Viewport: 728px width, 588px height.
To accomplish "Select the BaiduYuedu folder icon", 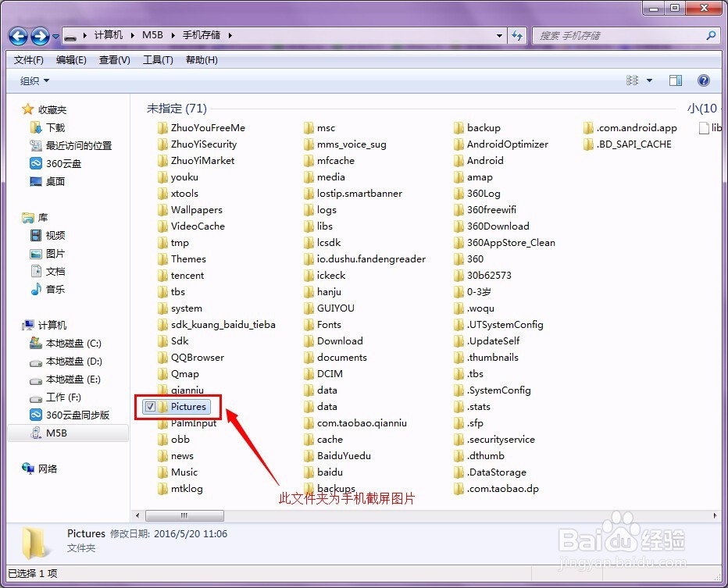I will pos(309,456).
